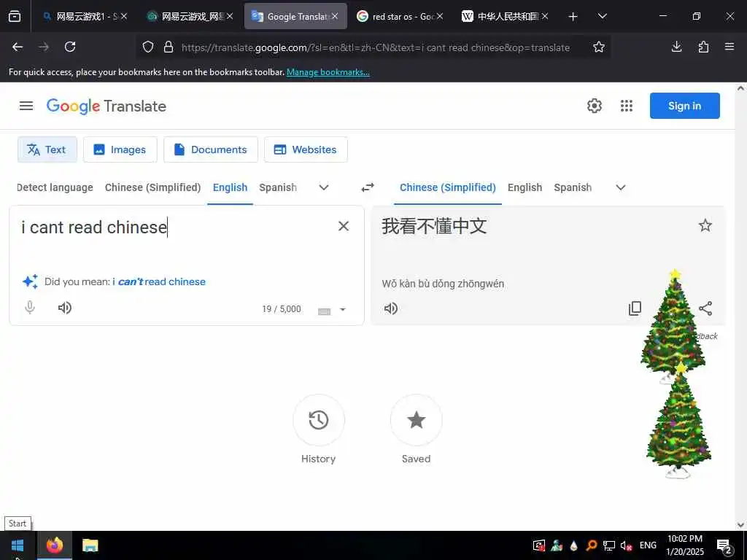747x560 pixels.
Task: Click the browser address bar URL
Action: pyautogui.click(x=376, y=47)
